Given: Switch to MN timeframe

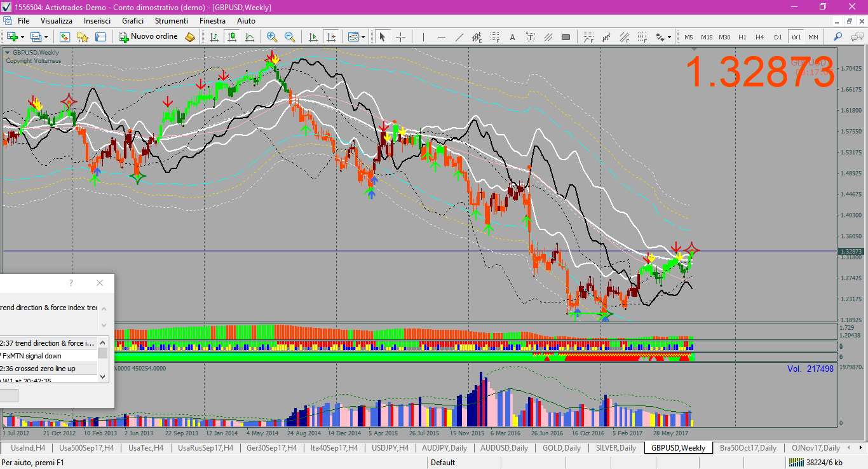Looking at the screenshot, I should click(813, 37).
